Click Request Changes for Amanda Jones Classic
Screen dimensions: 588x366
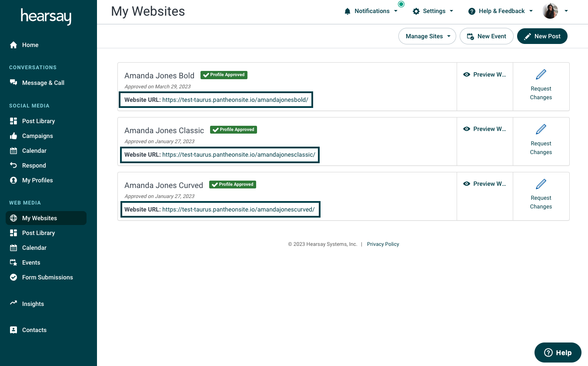tap(541, 148)
